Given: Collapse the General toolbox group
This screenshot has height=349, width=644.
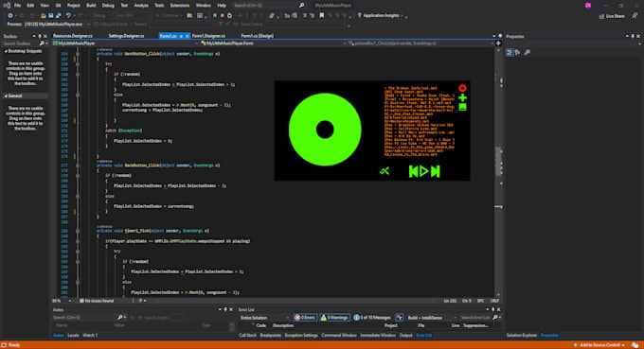Looking at the screenshot, I should pos(6,96).
